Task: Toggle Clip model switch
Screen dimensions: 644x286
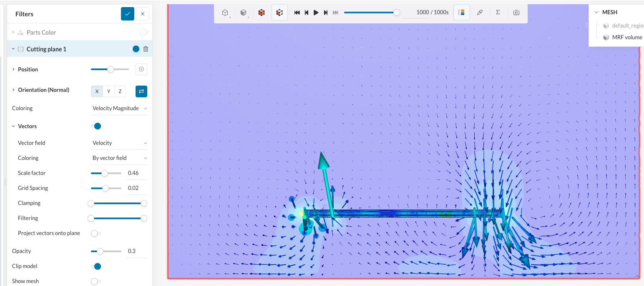Action: pyautogui.click(x=96, y=266)
